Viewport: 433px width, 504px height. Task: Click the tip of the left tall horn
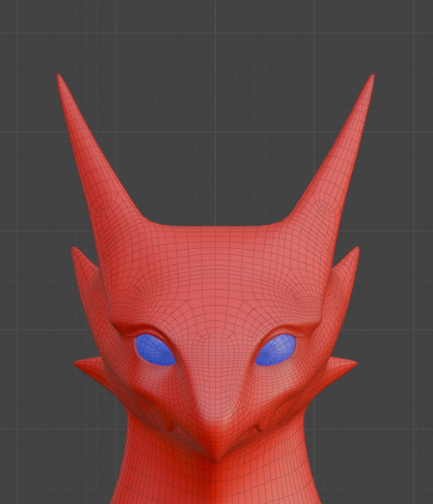[59, 77]
